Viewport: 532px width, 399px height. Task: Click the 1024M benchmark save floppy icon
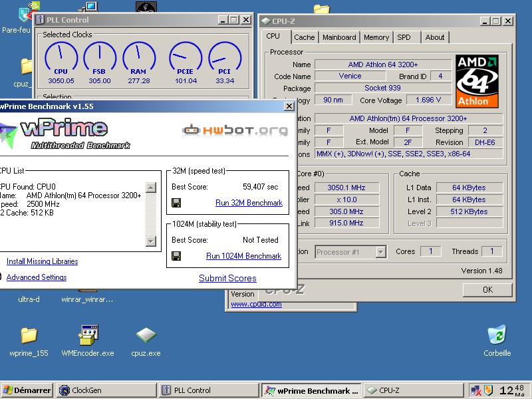pyautogui.click(x=176, y=256)
